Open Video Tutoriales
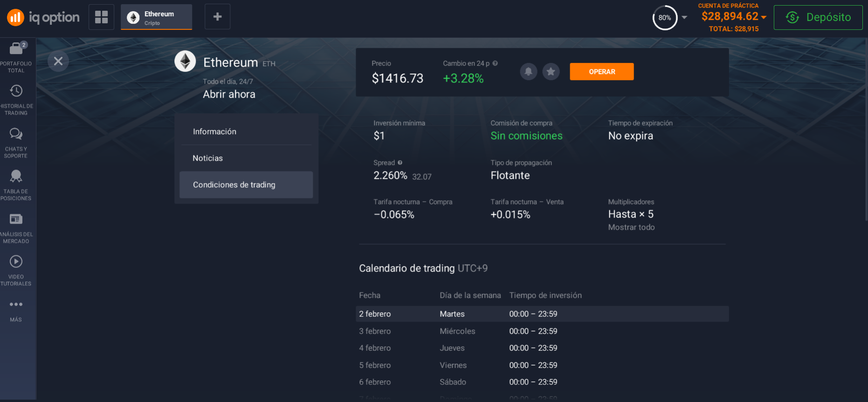Screen dimensions: 868x402 click(x=16, y=269)
